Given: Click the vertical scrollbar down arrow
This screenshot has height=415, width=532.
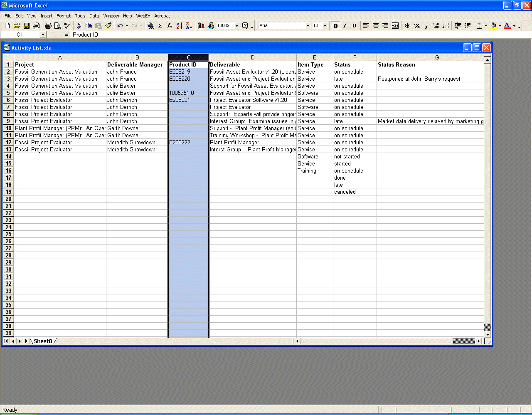Looking at the screenshot, I should click(x=488, y=334).
